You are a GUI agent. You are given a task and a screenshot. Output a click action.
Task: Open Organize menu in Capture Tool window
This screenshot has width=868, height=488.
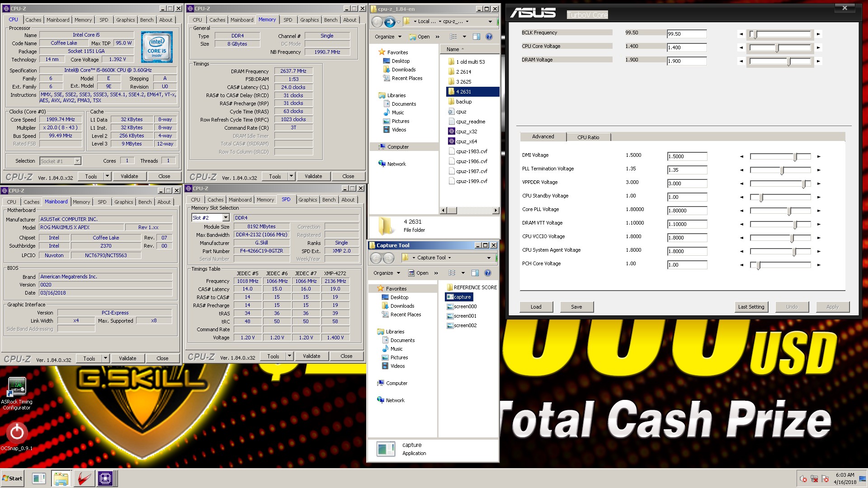(386, 273)
